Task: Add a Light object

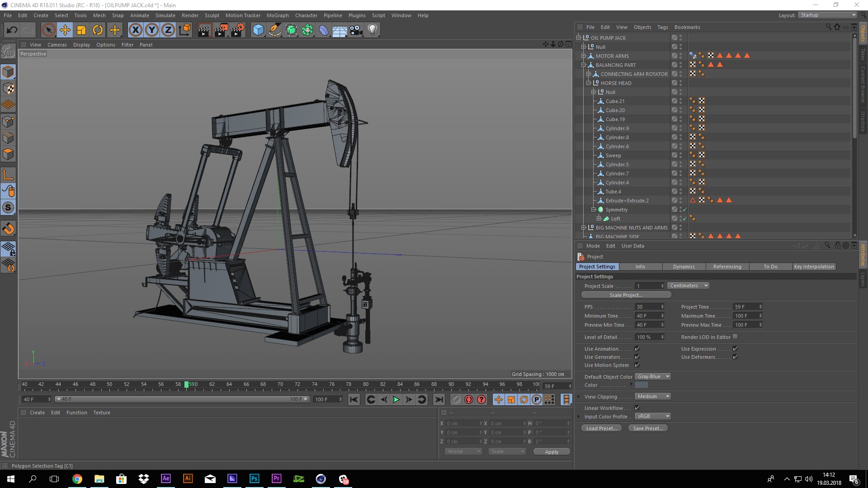Action: pos(373,30)
